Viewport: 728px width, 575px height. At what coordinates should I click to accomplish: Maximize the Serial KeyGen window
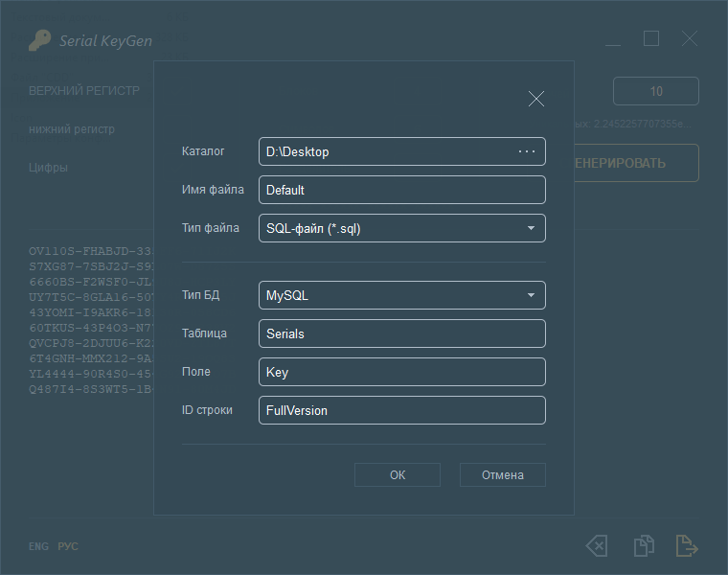point(651,39)
